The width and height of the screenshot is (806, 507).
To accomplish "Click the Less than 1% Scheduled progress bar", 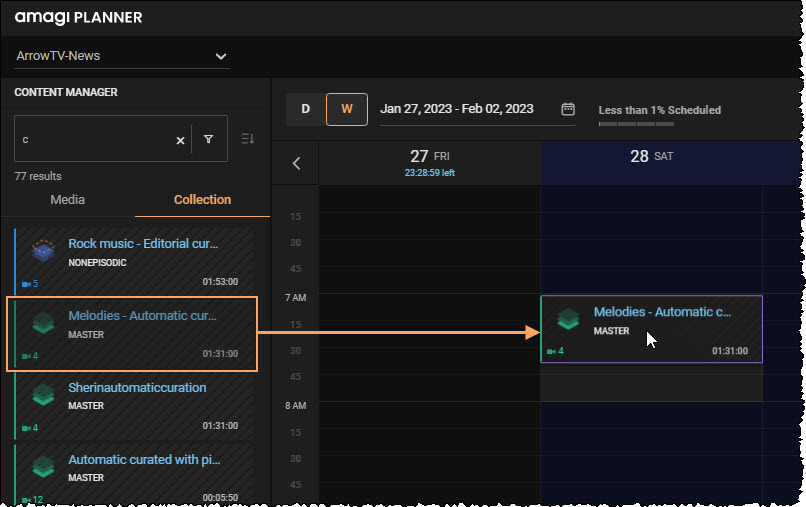I will (x=636, y=124).
